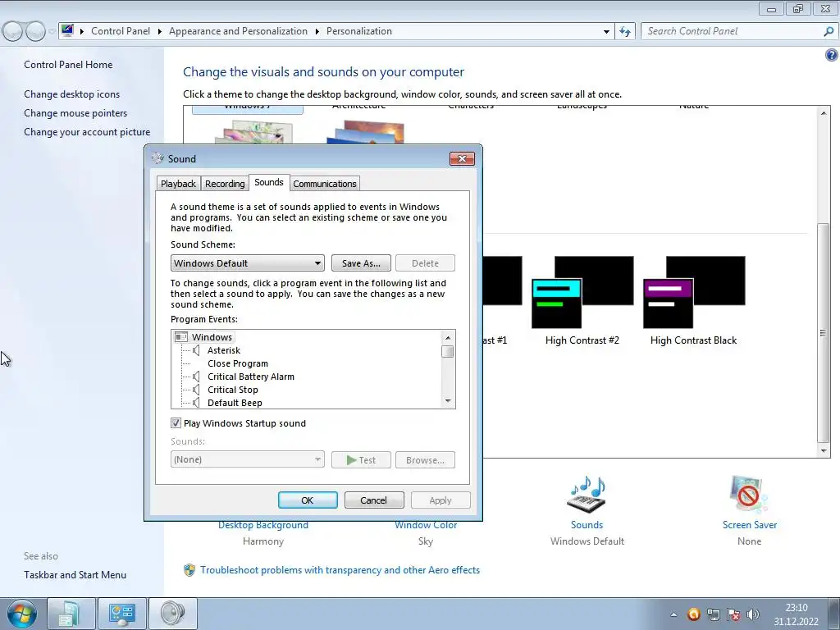The width and height of the screenshot is (840, 630).
Task: Click the Test sound button
Action: pyautogui.click(x=361, y=460)
